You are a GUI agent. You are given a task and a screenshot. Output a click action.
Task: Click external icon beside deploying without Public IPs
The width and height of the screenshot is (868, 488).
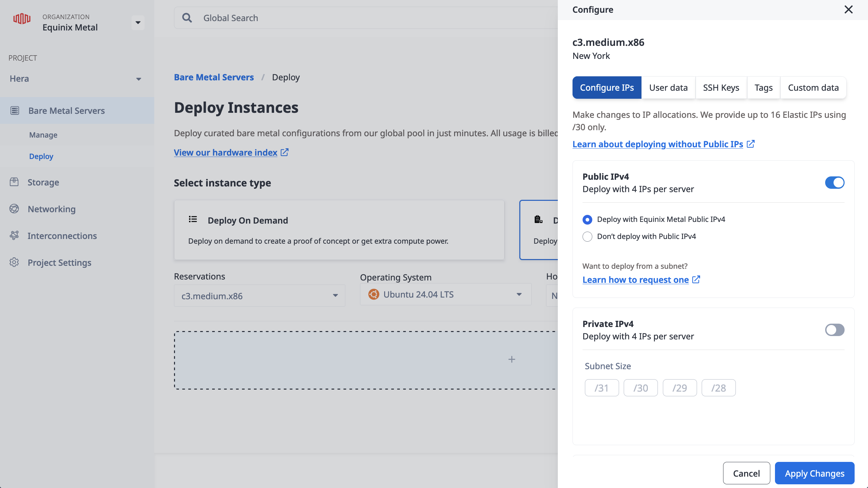(x=751, y=144)
